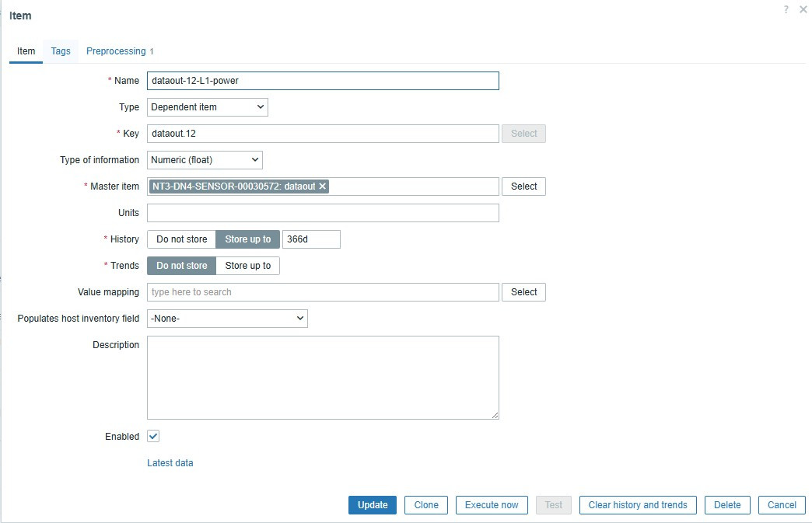Screen dimensions: 812x523
Task: Click the help question mark icon
Action: [x=785, y=9]
